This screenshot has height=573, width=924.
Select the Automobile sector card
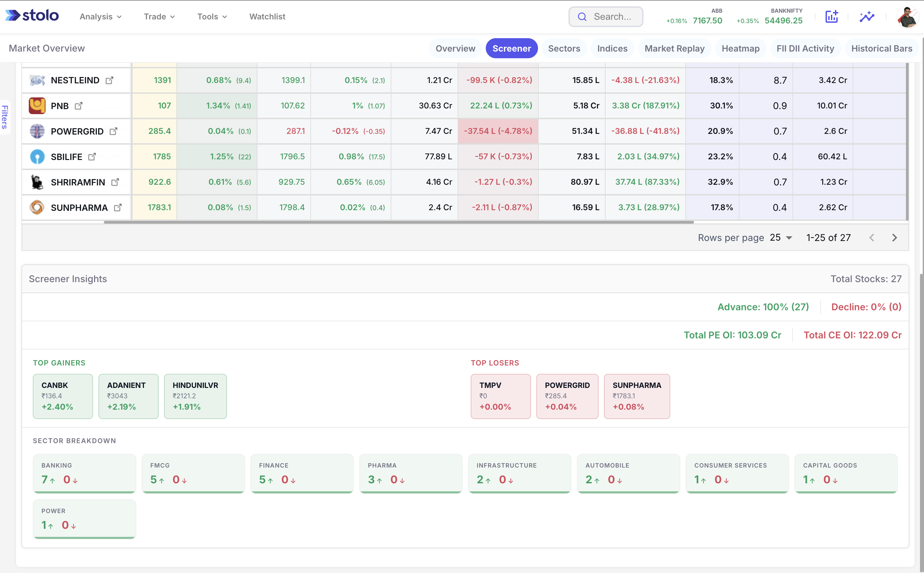click(628, 474)
